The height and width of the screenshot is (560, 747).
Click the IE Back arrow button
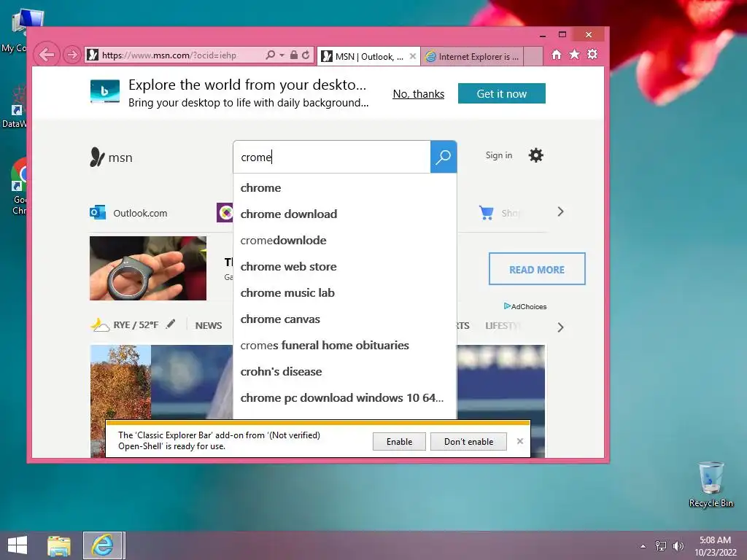[47, 55]
